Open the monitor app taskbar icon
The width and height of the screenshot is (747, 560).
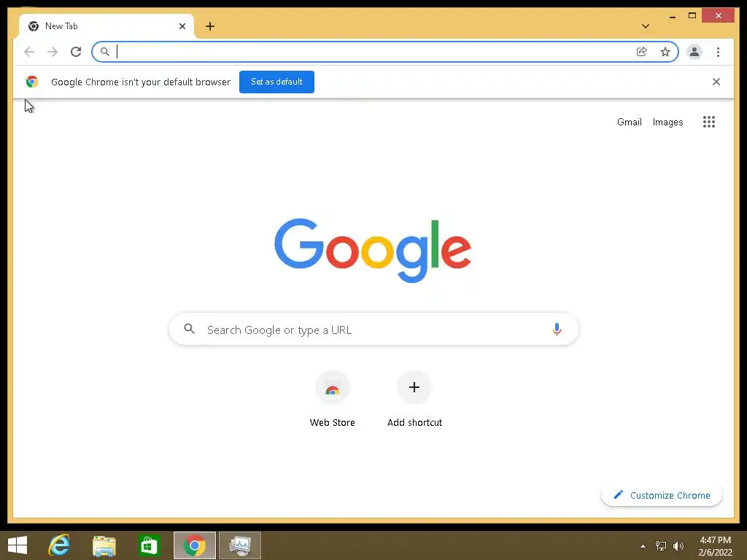coord(239,545)
